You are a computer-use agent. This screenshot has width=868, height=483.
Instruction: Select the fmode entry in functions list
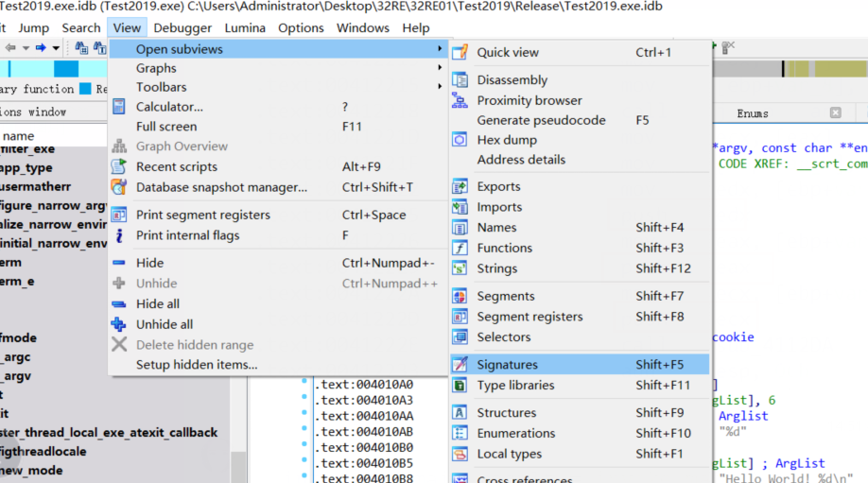point(18,337)
